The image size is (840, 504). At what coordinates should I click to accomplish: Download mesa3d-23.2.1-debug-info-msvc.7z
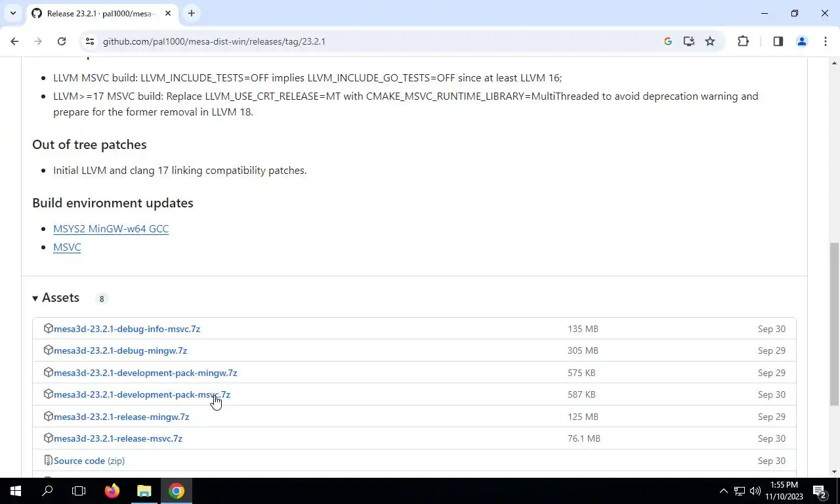pos(127,329)
